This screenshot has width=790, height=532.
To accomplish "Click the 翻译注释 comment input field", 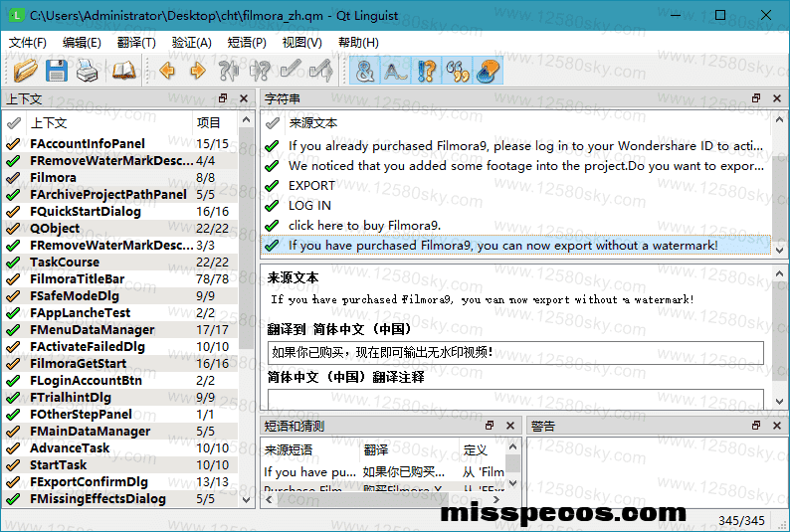I will [515, 399].
